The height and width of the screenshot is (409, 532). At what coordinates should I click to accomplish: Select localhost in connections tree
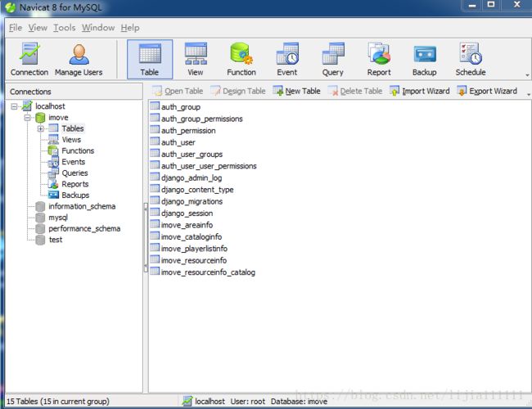50,106
